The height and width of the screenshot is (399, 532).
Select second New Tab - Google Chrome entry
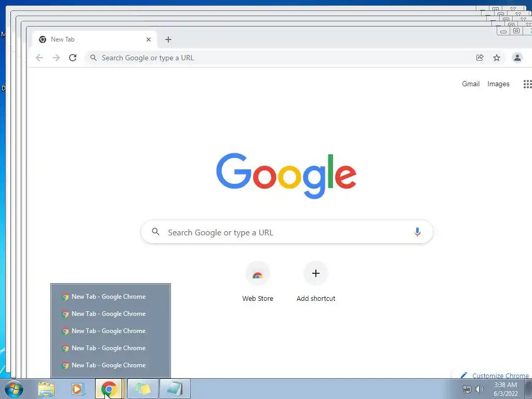click(x=110, y=314)
